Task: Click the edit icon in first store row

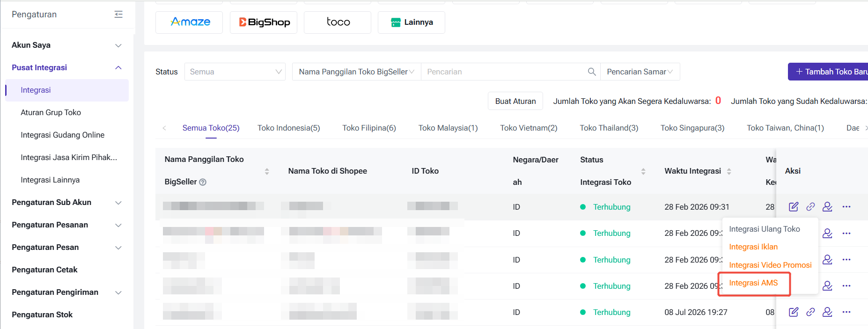Action: pos(794,207)
